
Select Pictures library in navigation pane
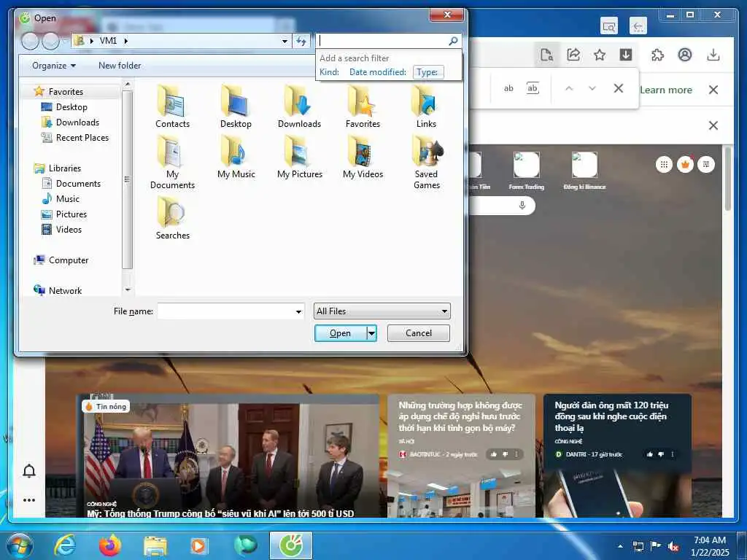[x=64, y=214]
